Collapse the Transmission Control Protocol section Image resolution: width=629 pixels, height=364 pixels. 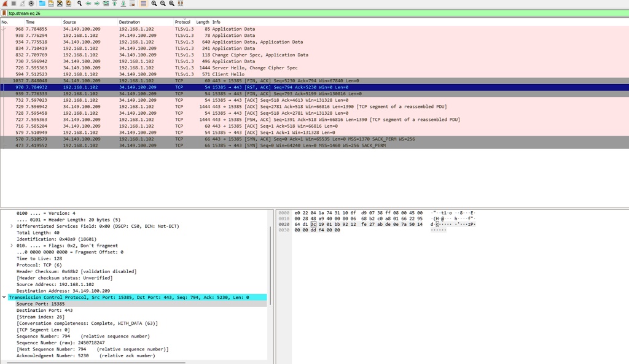coord(4,297)
